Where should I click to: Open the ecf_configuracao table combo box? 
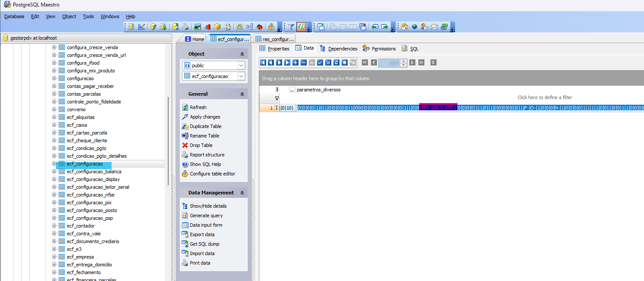[x=241, y=76]
